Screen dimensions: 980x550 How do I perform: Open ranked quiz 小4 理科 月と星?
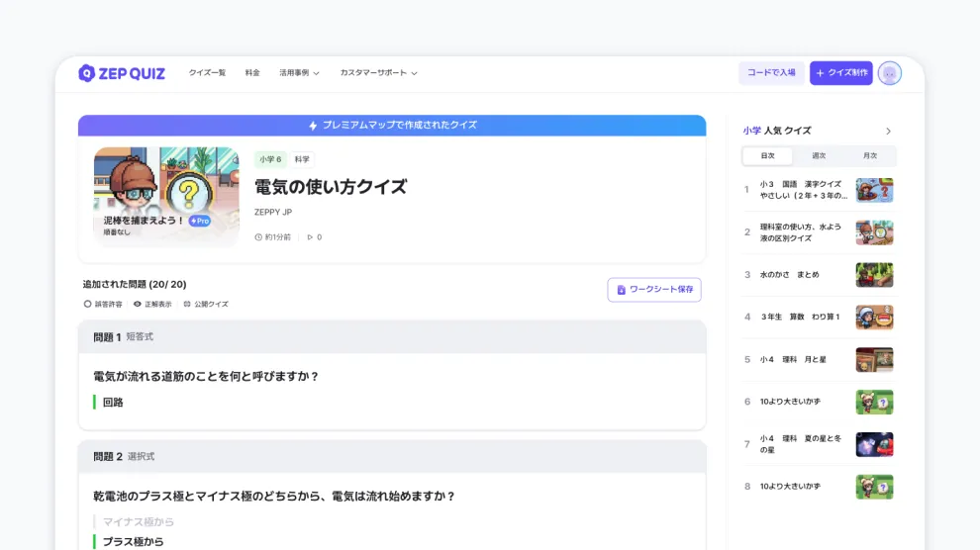[793, 360]
